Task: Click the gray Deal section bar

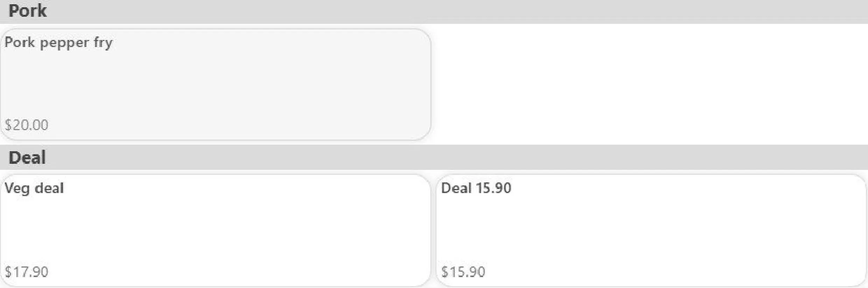Action: [434, 157]
